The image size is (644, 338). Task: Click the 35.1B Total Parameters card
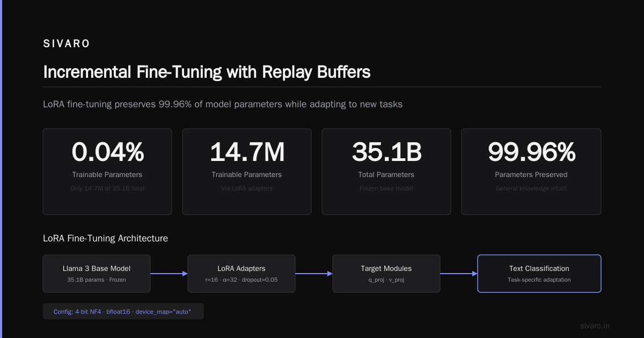(x=386, y=172)
